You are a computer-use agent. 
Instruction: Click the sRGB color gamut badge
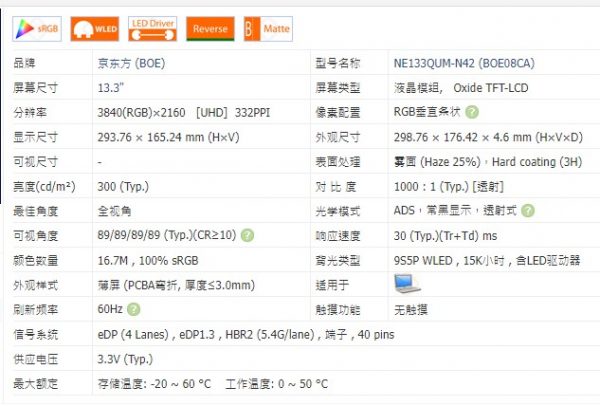(37, 29)
